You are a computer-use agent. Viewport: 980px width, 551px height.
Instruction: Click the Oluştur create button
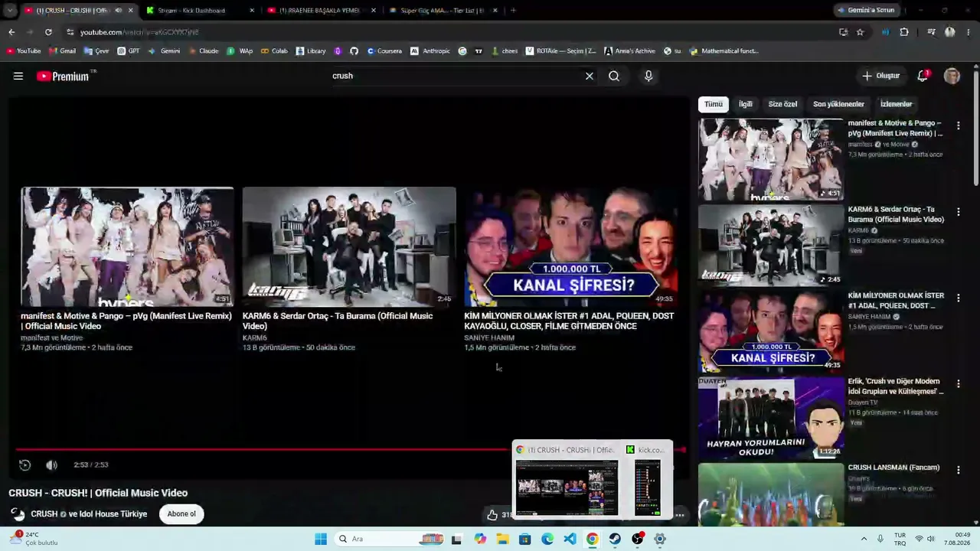[x=881, y=76]
